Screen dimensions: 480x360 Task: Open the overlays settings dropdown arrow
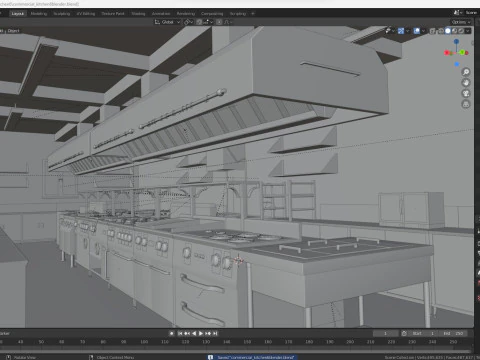click(x=423, y=31)
